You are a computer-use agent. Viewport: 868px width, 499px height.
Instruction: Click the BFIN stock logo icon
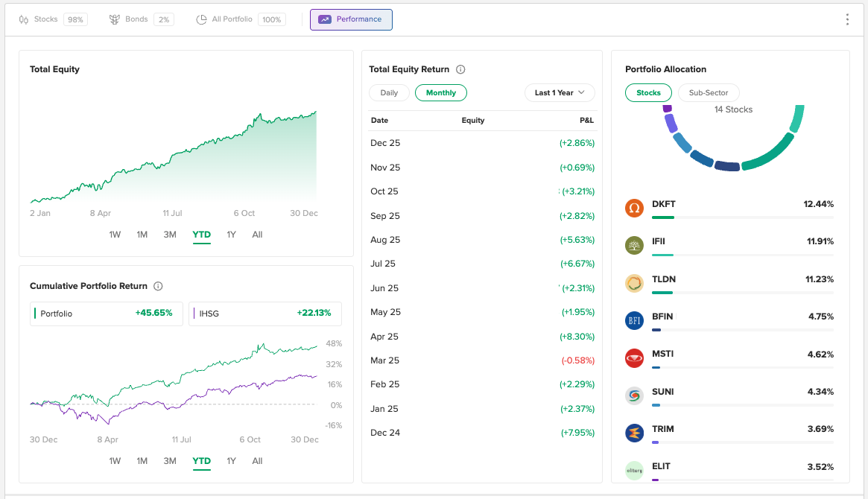point(634,320)
